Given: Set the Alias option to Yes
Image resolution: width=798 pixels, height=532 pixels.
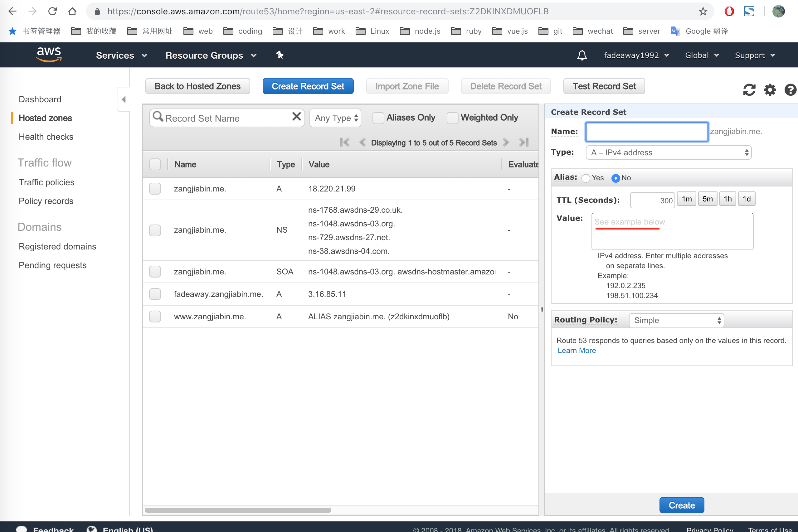Looking at the screenshot, I should [x=586, y=178].
